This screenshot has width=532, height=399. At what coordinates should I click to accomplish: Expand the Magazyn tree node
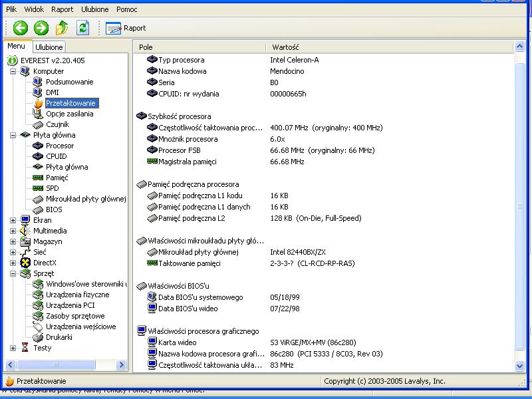click(13, 241)
